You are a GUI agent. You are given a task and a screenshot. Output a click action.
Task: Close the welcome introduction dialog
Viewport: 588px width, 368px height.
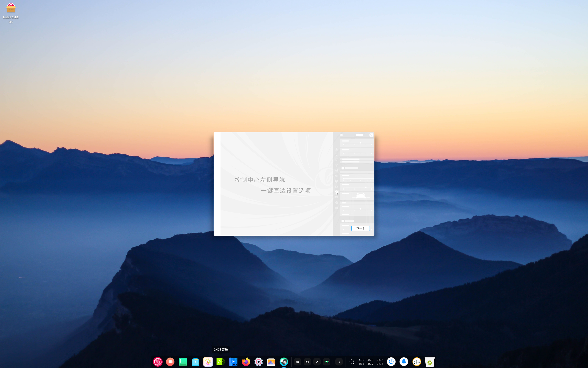coord(371,135)
